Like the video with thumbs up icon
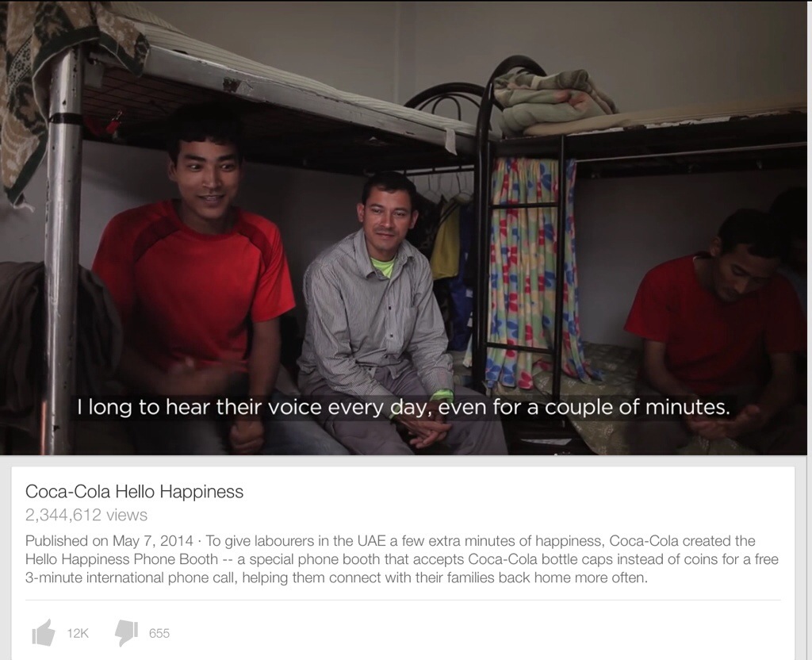 pyautogui.click(x=44, y=632)
